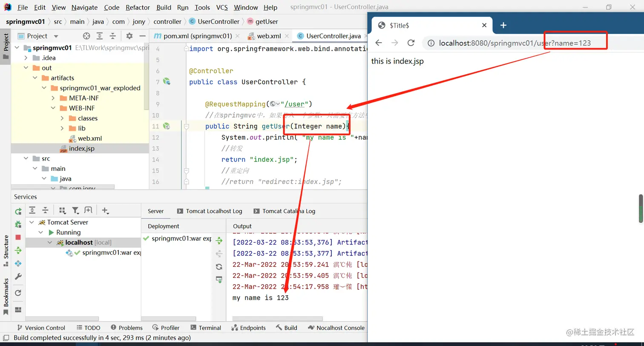Rerun the Tomcat server in Services toolbar
This screenshot has height=346, width=644.
coord(18,211)
